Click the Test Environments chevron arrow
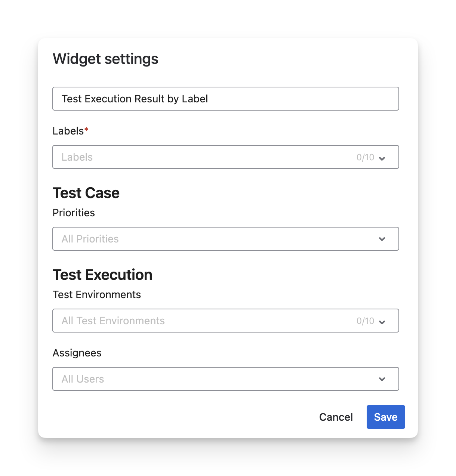Screen dimensions: 456x476 [x=382, y=322]
